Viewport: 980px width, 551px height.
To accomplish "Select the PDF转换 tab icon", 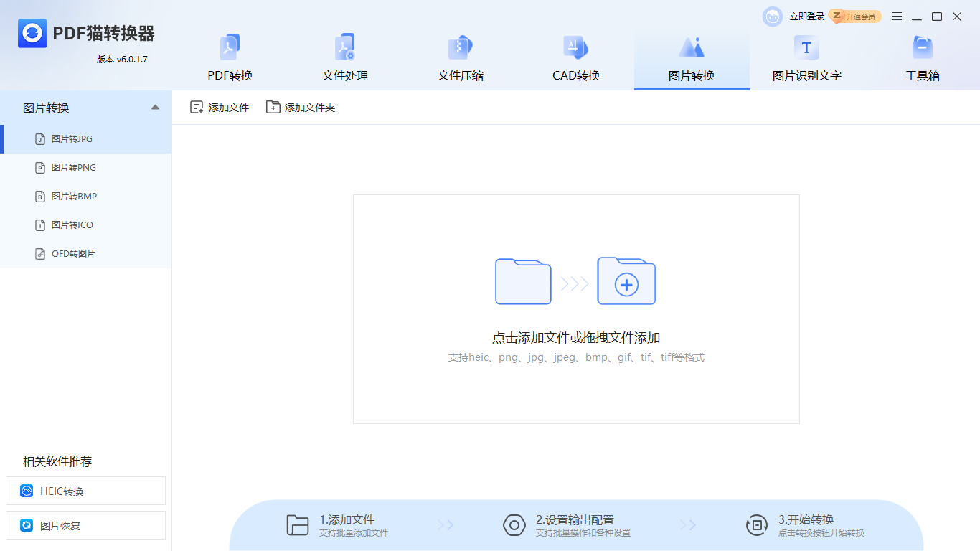I will (230, 47).
